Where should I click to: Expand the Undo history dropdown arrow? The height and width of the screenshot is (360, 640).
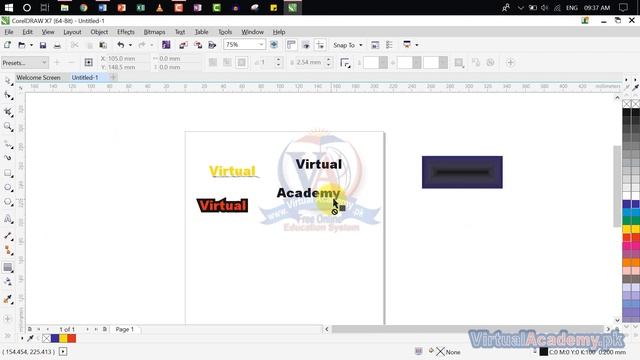[130, 45]
